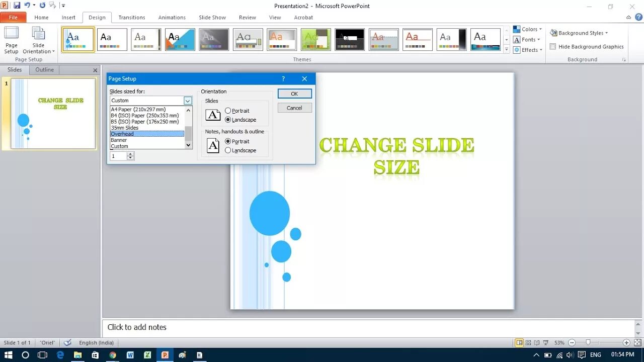Apply the dark black theme thumbnail
The width and height of the screenshot is (644, 362).
(350, 39)
